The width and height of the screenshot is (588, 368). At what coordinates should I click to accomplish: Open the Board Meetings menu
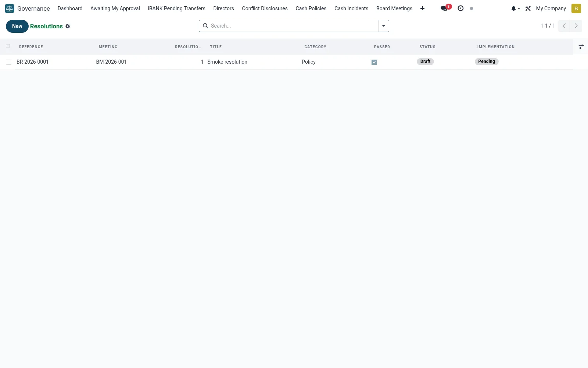(x=394, y=8)
